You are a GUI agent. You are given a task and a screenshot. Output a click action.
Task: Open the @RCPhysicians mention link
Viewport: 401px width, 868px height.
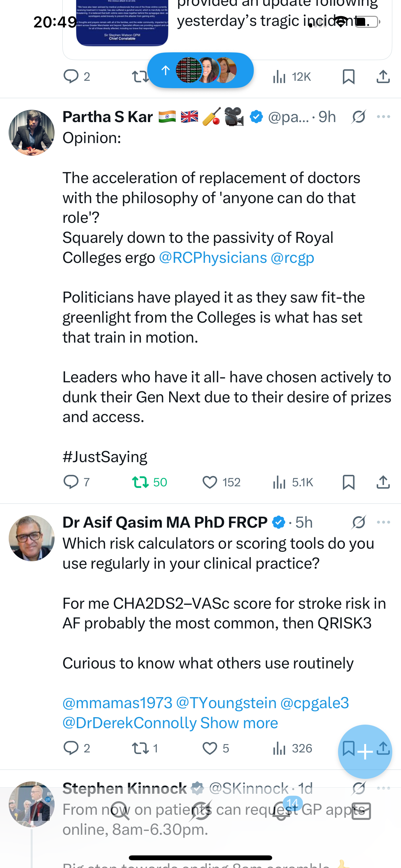click(x=213, y=258)
